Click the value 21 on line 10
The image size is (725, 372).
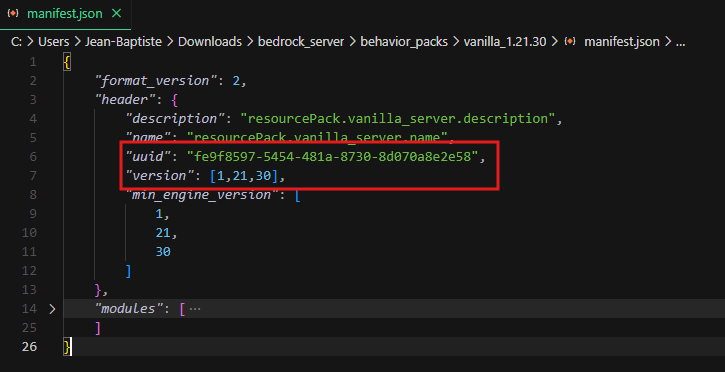[163, 232]
